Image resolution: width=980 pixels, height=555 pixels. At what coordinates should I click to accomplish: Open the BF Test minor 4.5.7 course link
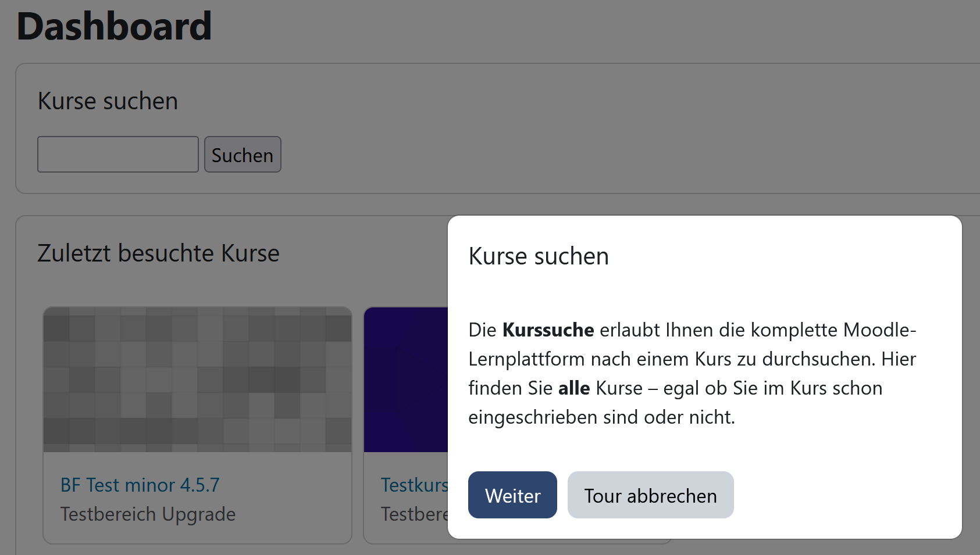click(140, 485)
